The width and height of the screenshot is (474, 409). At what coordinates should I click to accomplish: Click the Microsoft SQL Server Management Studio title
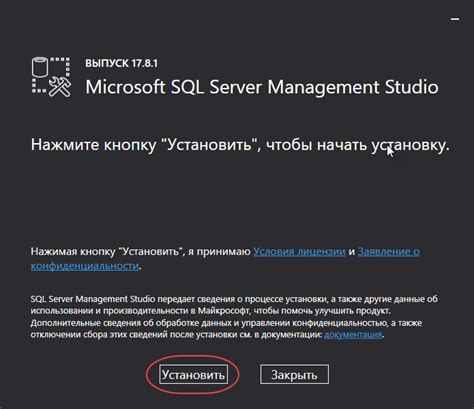point(262,87)
